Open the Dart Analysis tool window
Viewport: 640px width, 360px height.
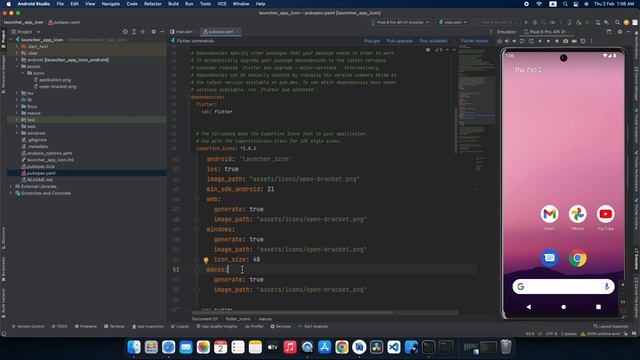pyautogui.click(x=313, y=327)
